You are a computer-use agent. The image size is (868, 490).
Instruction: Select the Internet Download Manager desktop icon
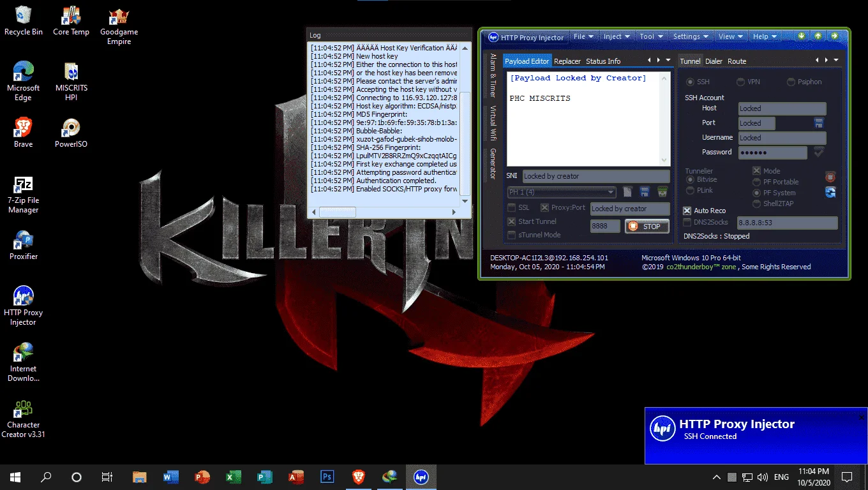click(x=24, y=362)
